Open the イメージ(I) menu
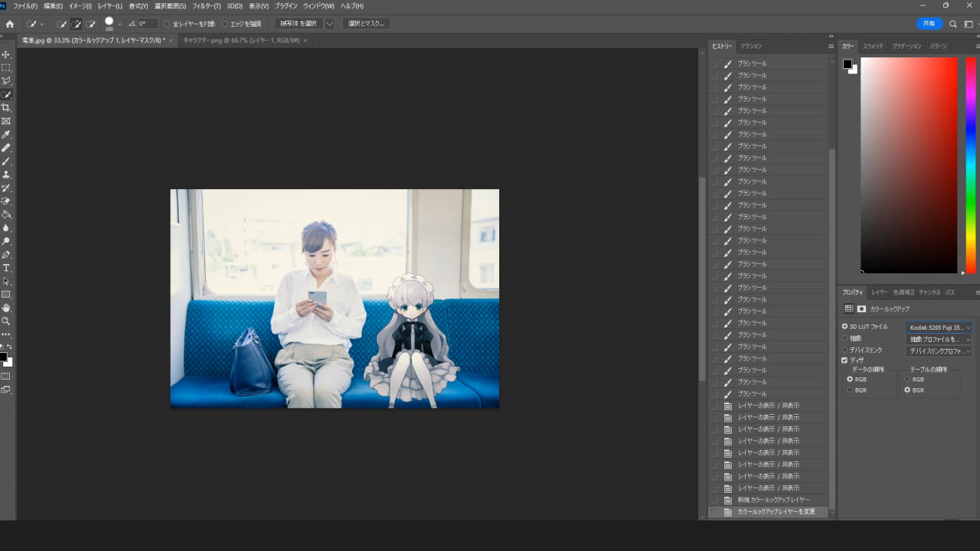Screen dimensions: 980x551 [80, 6]
